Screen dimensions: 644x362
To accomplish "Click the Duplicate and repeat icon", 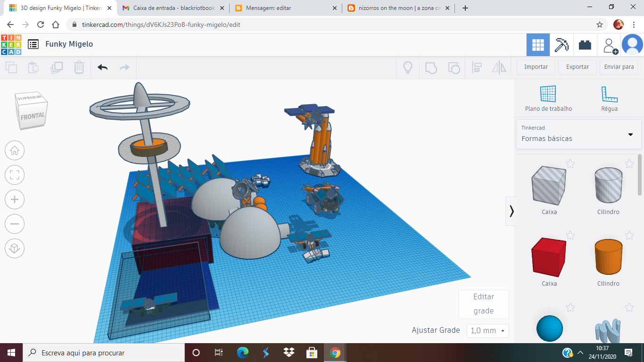I will tap(57, 67).
